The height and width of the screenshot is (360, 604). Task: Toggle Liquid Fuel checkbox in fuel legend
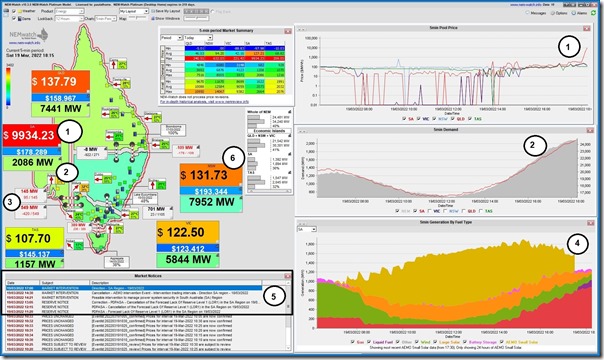pyautogui.click(x=369, y=342)
